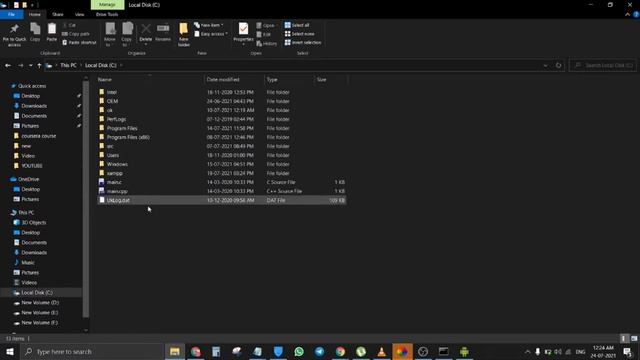Switch to large icons view in status bar

pyautogui.click(x=634, y=339)
